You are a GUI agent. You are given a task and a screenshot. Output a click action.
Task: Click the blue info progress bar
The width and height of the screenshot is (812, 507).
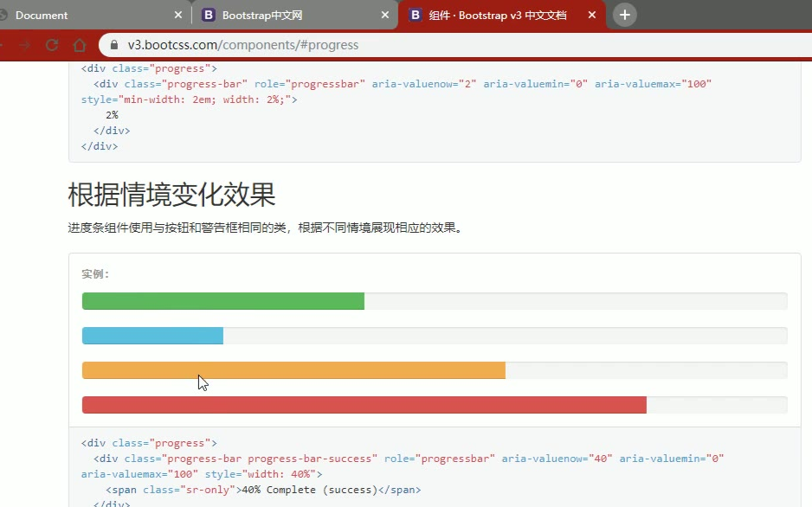152,336
